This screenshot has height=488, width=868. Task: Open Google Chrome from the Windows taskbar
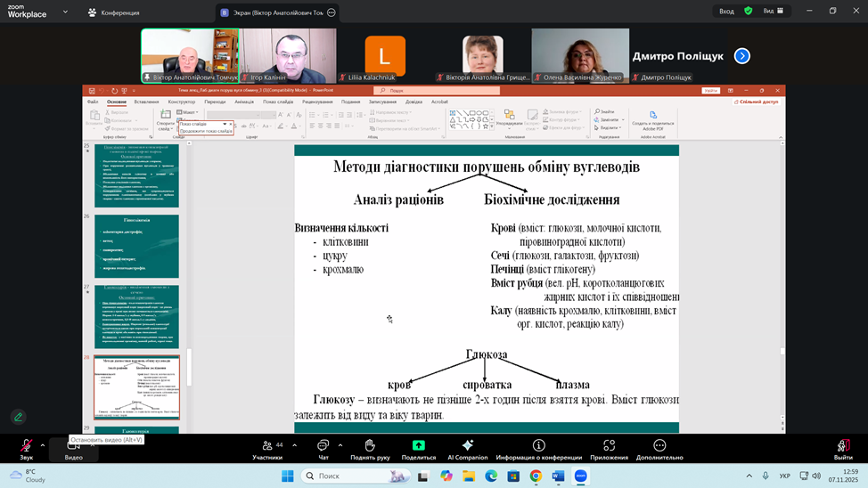[536, 476]
